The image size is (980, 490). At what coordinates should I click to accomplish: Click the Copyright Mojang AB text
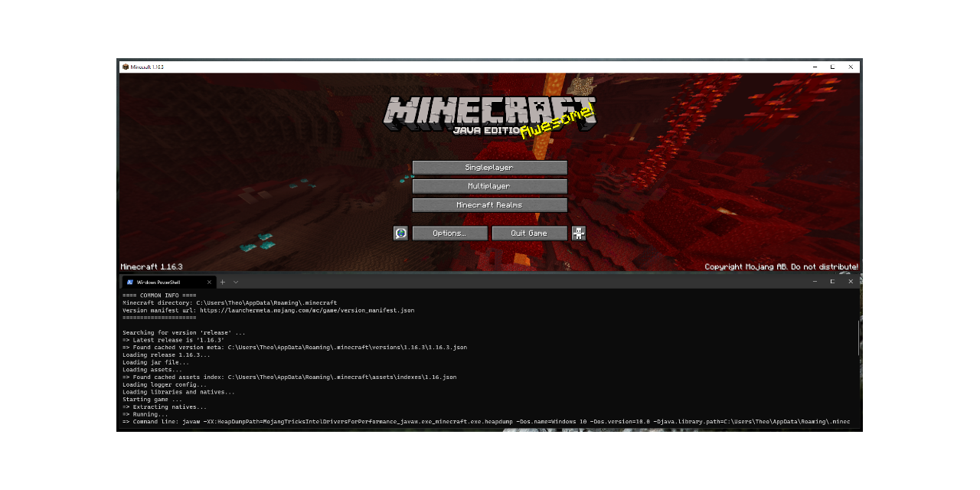pyautogui.click(x=782, y=267)
